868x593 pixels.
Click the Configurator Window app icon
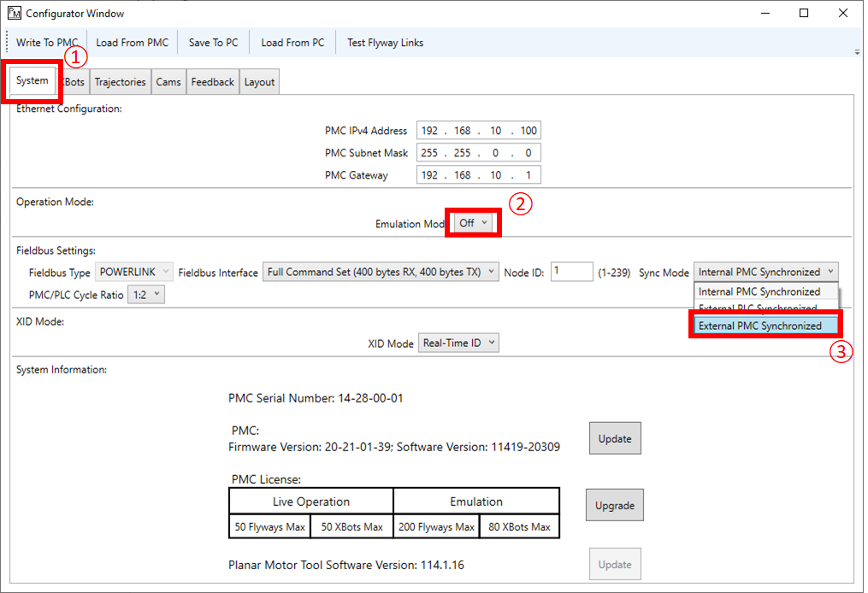[14, 14]
